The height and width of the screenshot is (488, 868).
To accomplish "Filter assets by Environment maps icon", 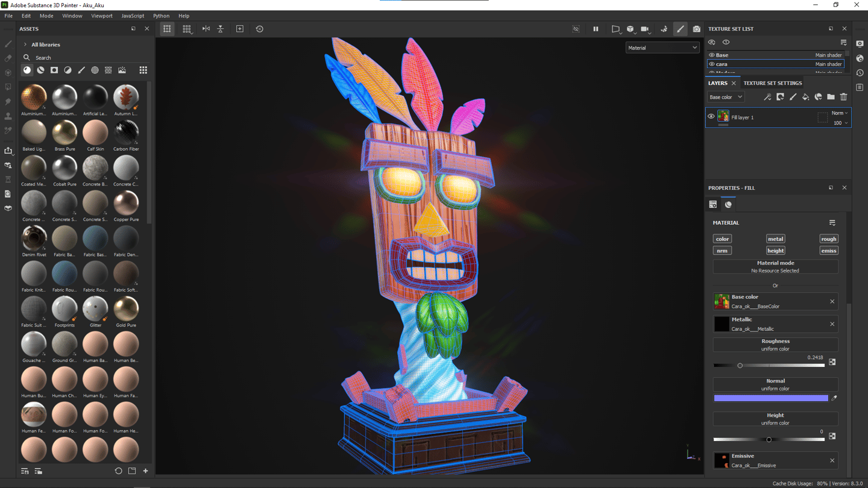I will pyautogui.click(x=122, y=70).
